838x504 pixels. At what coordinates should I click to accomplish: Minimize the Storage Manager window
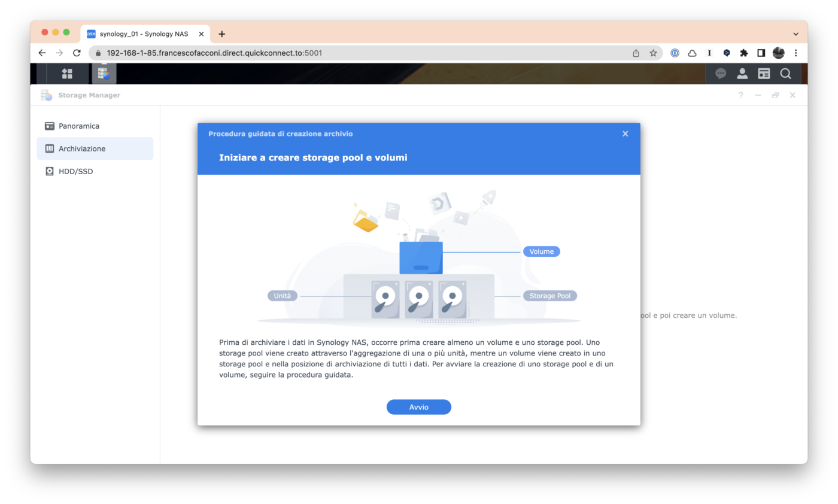point(758,95)
